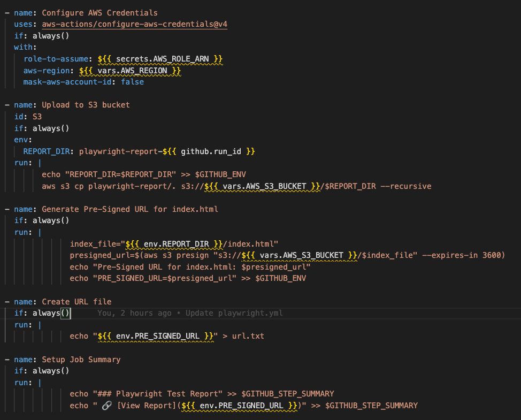Click the vars.AWS_REGION expression in aws-region

pos(130,71)
